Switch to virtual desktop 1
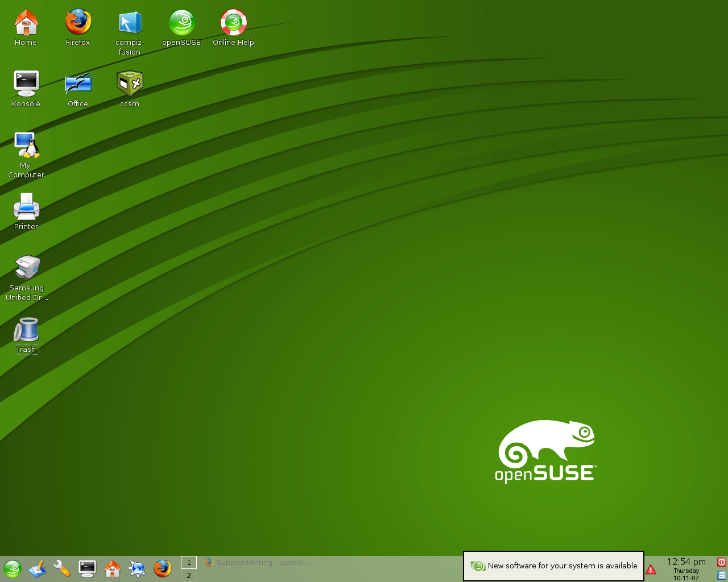The width and height of the screenshot is (728, 582). 189,562
